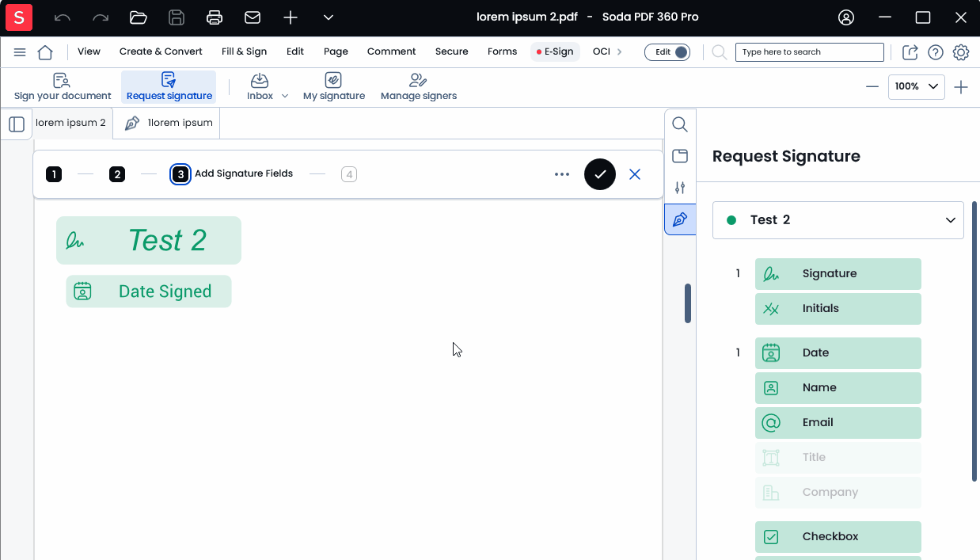The width and height of the screenshot is (980, 560).
Task: Add an Initials field
Action: coord(838,309)
